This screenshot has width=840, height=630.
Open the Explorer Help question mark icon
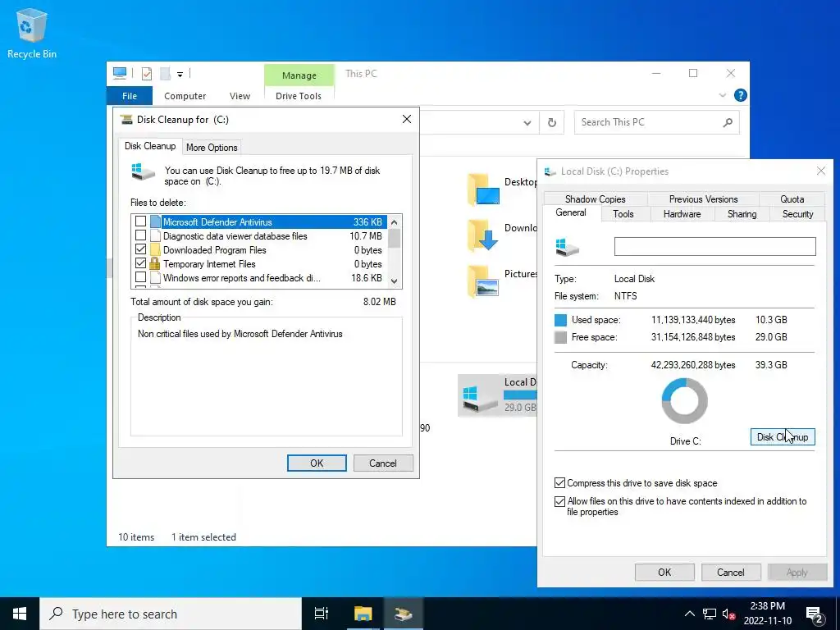741,95
